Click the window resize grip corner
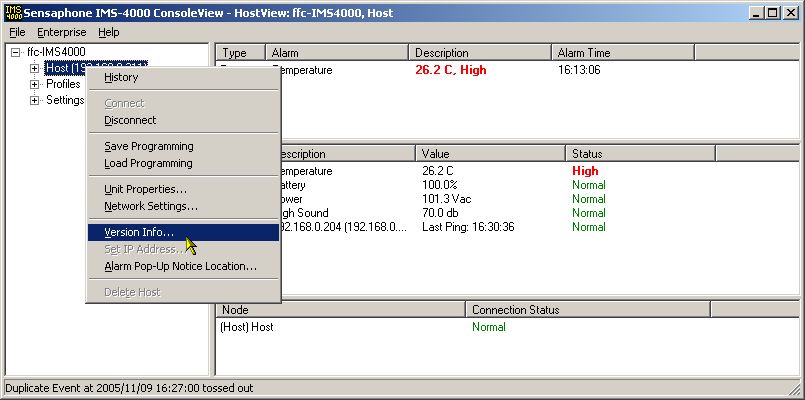The height and width of the screenshot is (400, 805). (793, 389)
